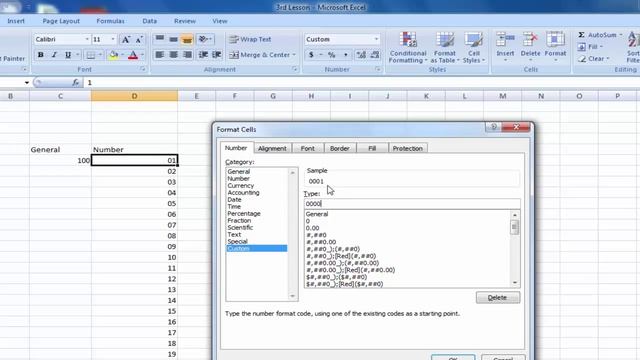Viewport: 640px width, 360px height.
Task: Click the formula bar showing 1
Action: pyautogui.click(x=361, y=82)
